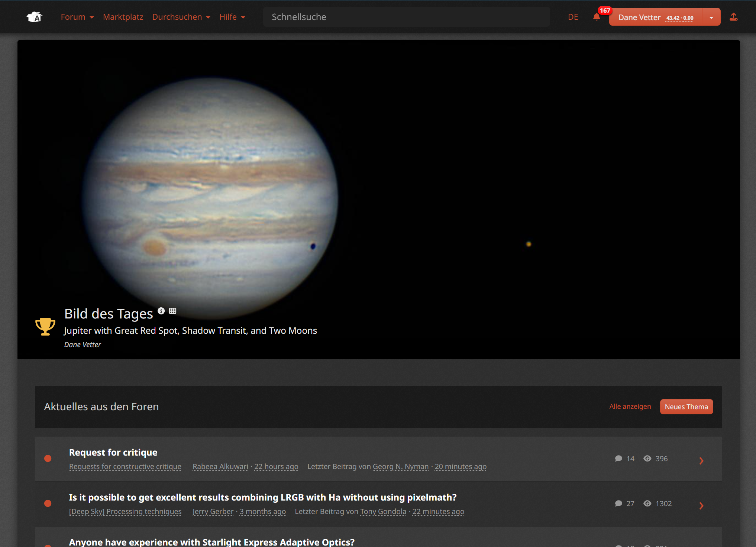Click the upload icon in top bar
This screenshot has height=547, width=756.
coord(733,17)
